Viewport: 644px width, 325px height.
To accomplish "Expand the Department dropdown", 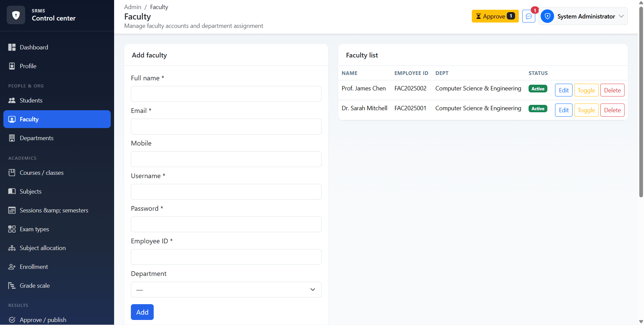I will click(226, 289).
